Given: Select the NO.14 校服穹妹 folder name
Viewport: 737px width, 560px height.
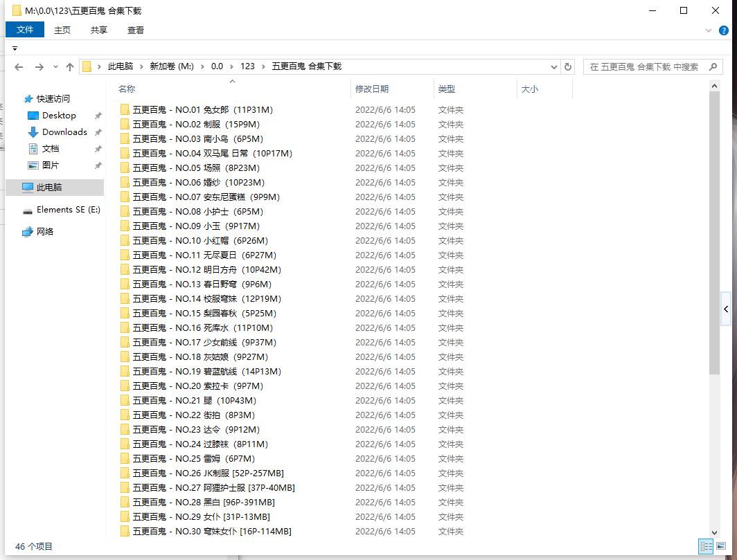Looking at the screenshot, I should (x=207, y=299).
